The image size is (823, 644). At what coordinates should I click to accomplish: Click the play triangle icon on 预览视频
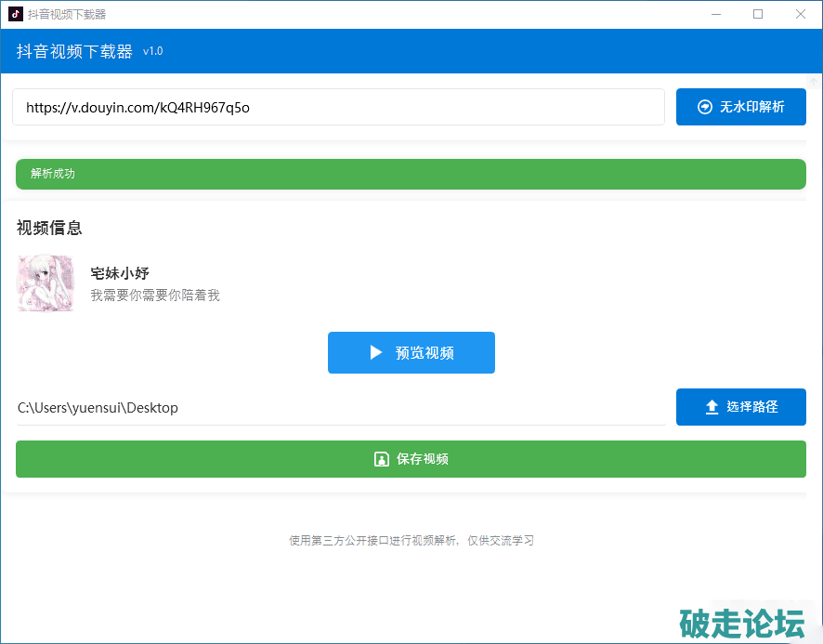pyautogui.click(x=376, y=352)
